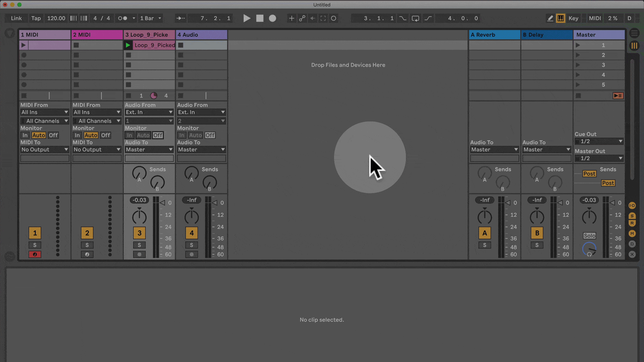Toggle Computer MIDI Keyboard icon
The width and height of the screenshot is (644, 362).
coord(560,18)
